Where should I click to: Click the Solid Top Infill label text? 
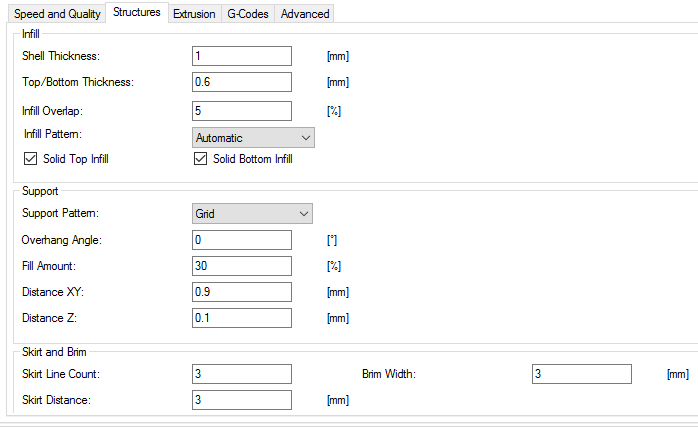78,159
